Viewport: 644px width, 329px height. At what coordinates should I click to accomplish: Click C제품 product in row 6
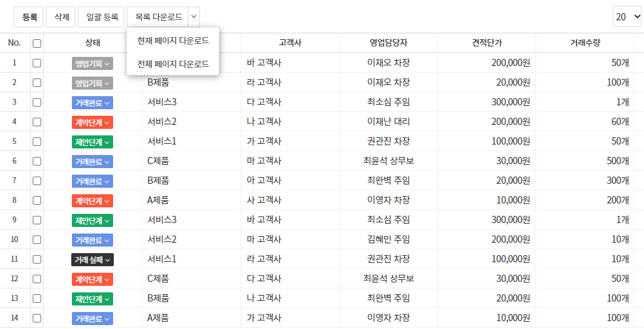(x=158, y=161)
